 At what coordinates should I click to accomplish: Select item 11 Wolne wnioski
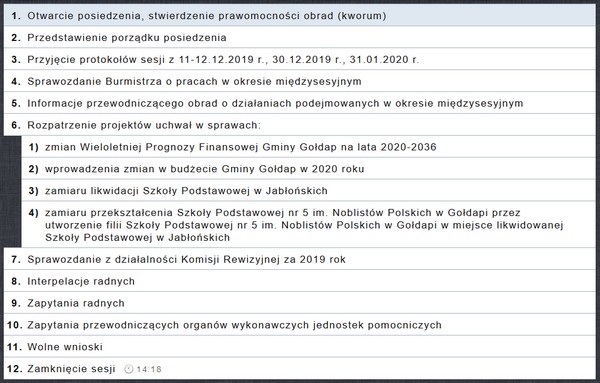coord(300,346)
